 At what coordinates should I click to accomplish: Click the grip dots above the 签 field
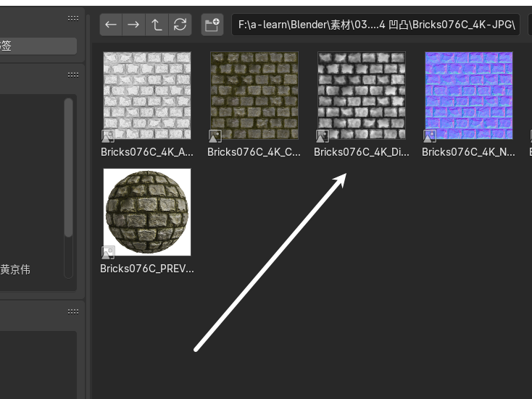[x=73, y=18]
